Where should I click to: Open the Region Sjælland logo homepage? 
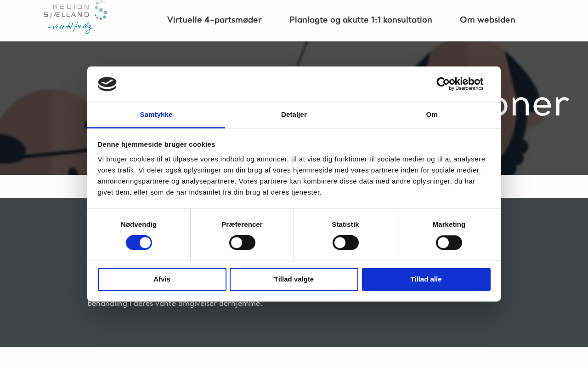[76, 17]
